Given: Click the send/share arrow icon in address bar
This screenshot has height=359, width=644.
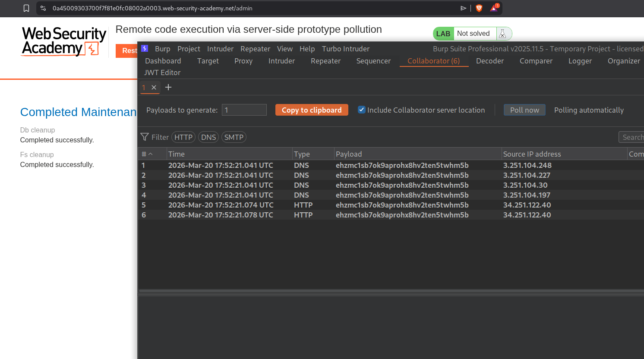Looking at the screenshot, I should [464, 8].
